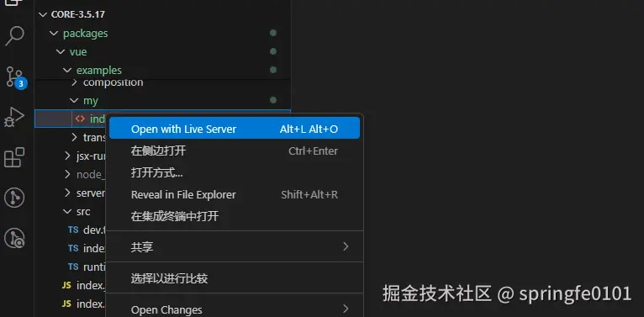Collapse the examples folder
644x317 pixels.
67,71
